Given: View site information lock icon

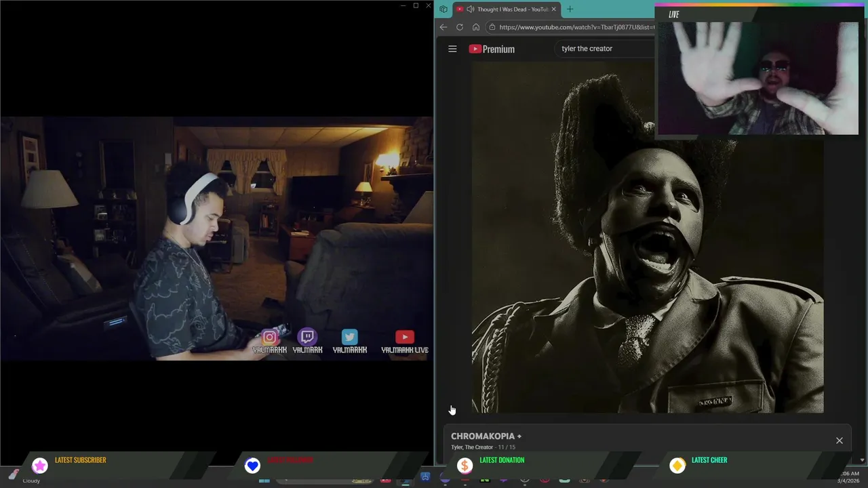Looking at the screenshot, I should pos(492,27).
